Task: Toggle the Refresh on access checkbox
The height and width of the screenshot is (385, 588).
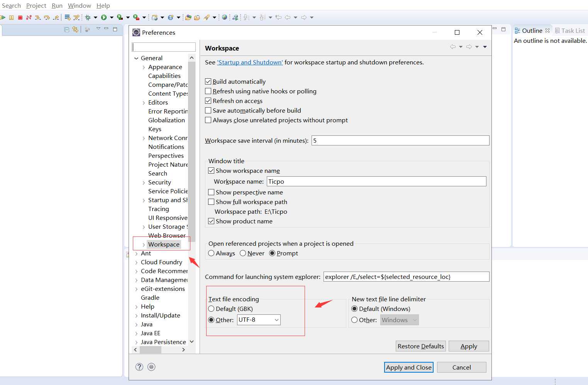Action: 208,101
